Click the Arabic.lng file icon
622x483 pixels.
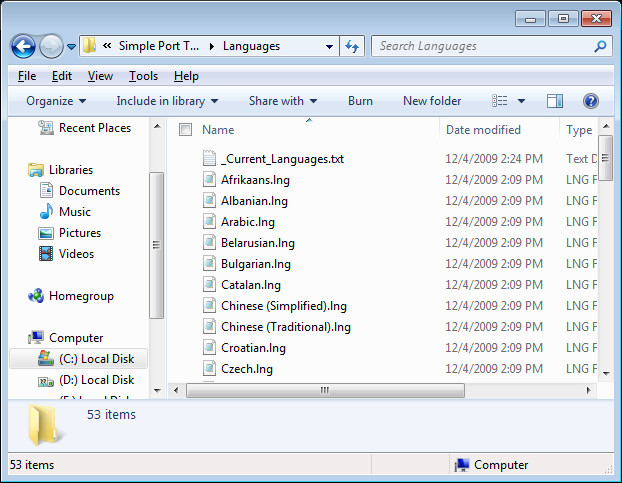209,222
